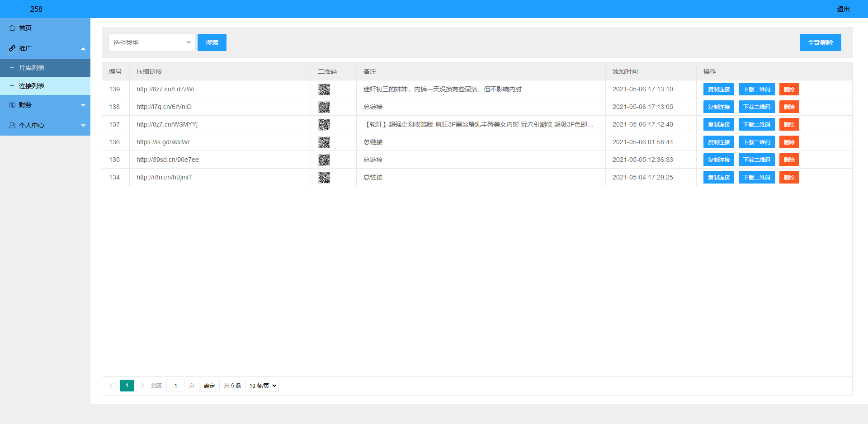Click the user icon beside 个人中心
868x424 pixels.
12,125
